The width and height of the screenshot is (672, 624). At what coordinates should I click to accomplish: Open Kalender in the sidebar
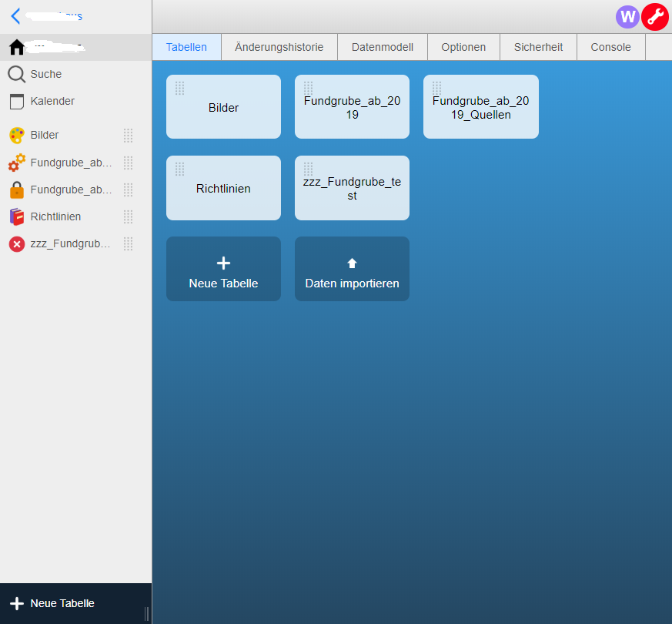[x=52, y=101]
